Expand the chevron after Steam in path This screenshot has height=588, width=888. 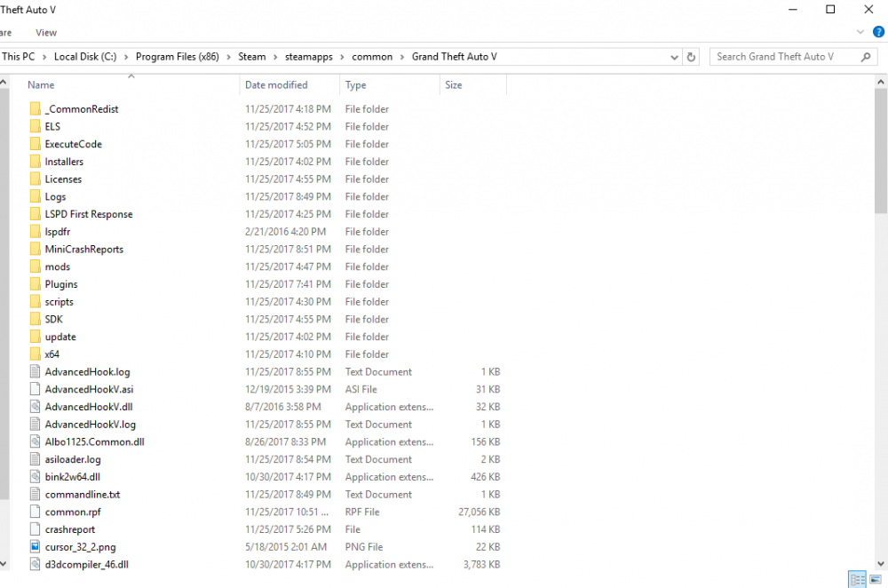pyautogui.click(x=275, y=57)
